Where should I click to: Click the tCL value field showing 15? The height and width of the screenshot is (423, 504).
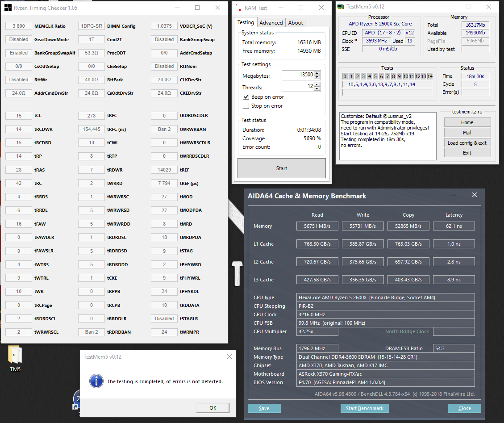click(x=19, y=116)
